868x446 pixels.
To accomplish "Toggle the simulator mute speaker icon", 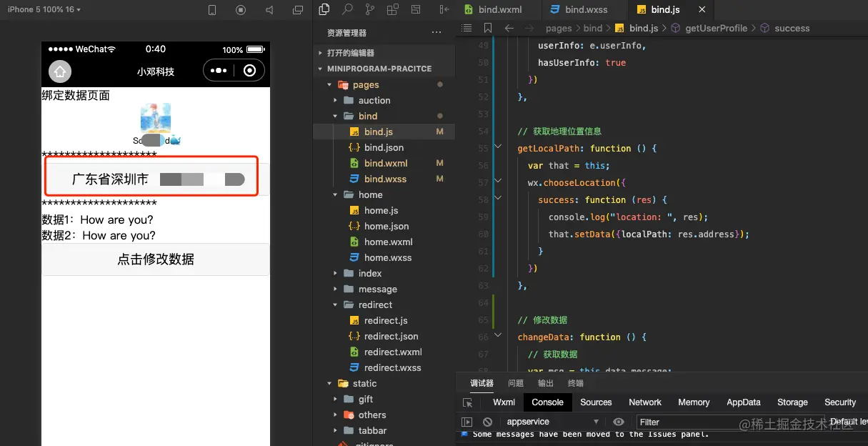I will [x=269, y=10].
